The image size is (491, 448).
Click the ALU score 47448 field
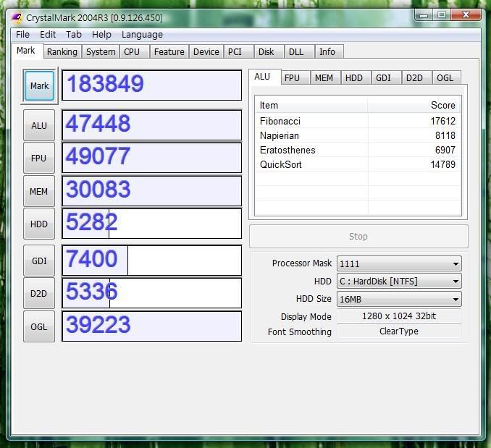coord(152,124)
